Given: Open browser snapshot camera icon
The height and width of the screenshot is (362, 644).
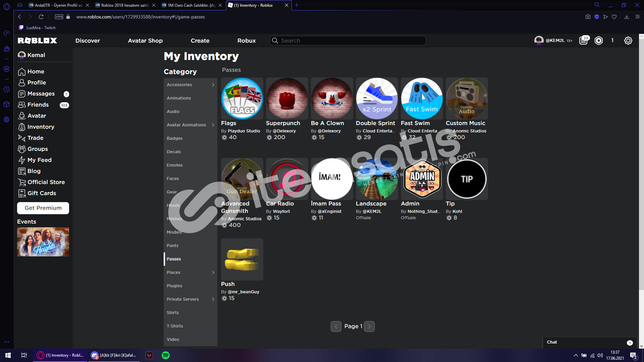Looking at the screenshot, I should (588, 17).
